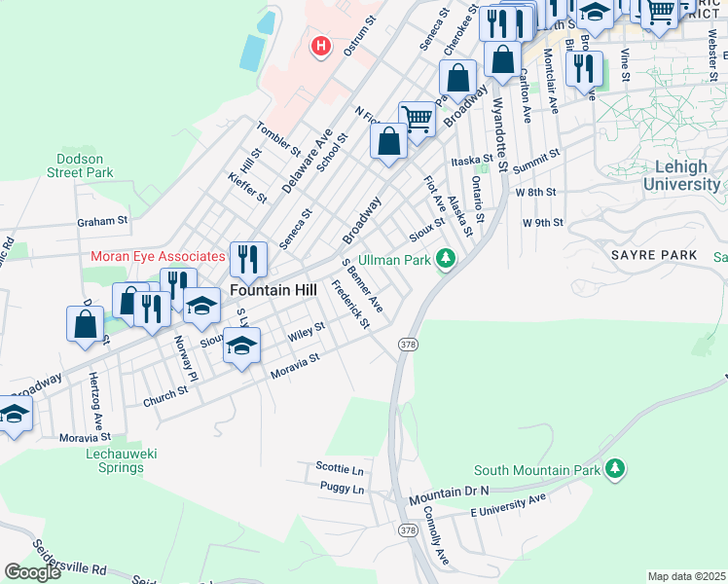Select the Wiley St label
Viewport: 728px width, 584px height.
coord(306,332)
